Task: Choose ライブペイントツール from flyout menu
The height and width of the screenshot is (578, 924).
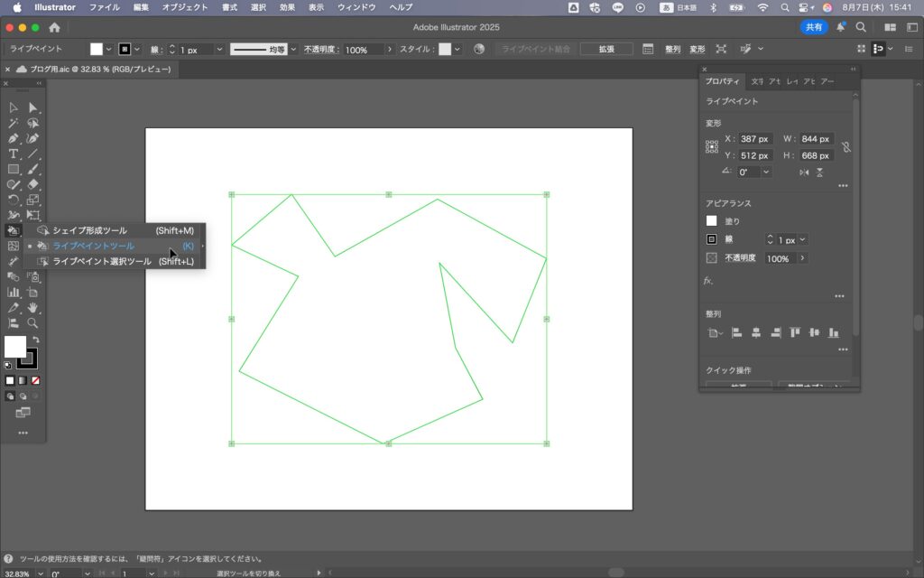Action: tap(115, 246)
